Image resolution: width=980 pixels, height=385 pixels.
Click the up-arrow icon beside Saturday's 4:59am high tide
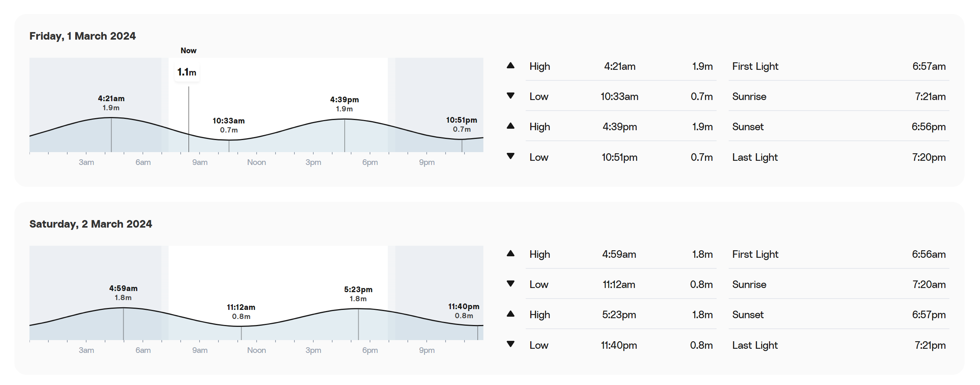point(511,254)
